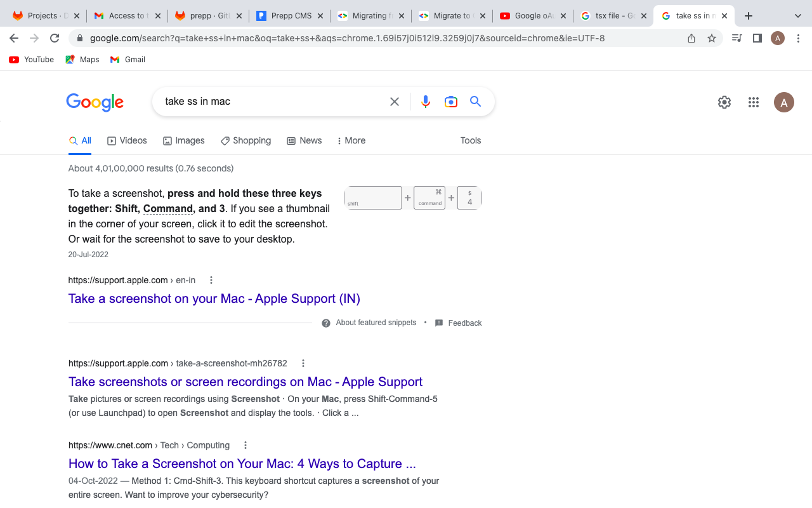Open YouTube bookmark

[32, 60]
